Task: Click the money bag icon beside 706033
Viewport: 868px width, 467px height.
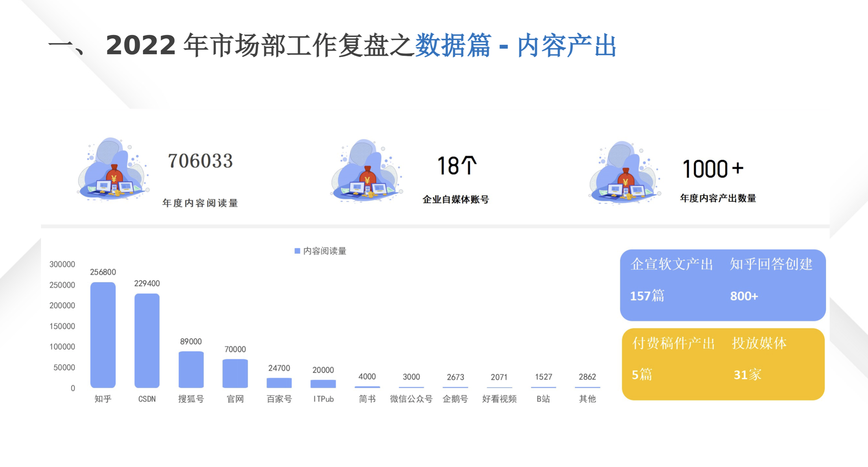Action: (113, 169)
